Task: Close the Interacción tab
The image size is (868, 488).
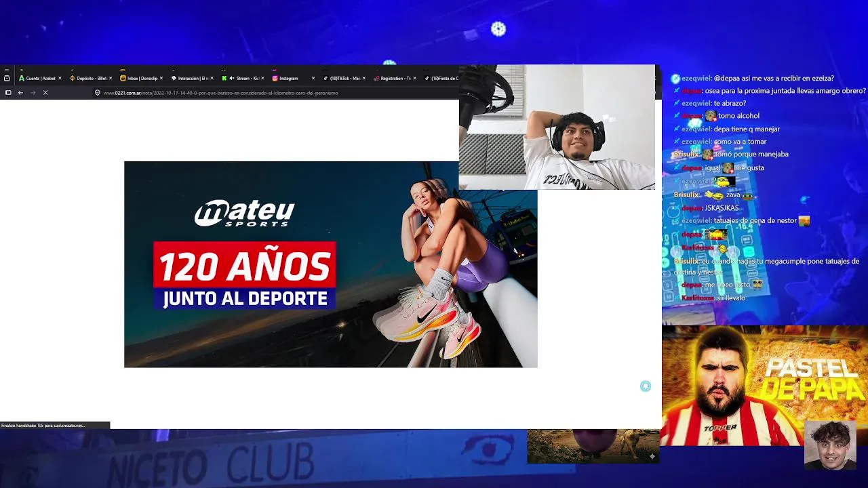Action: pos(212,78)
